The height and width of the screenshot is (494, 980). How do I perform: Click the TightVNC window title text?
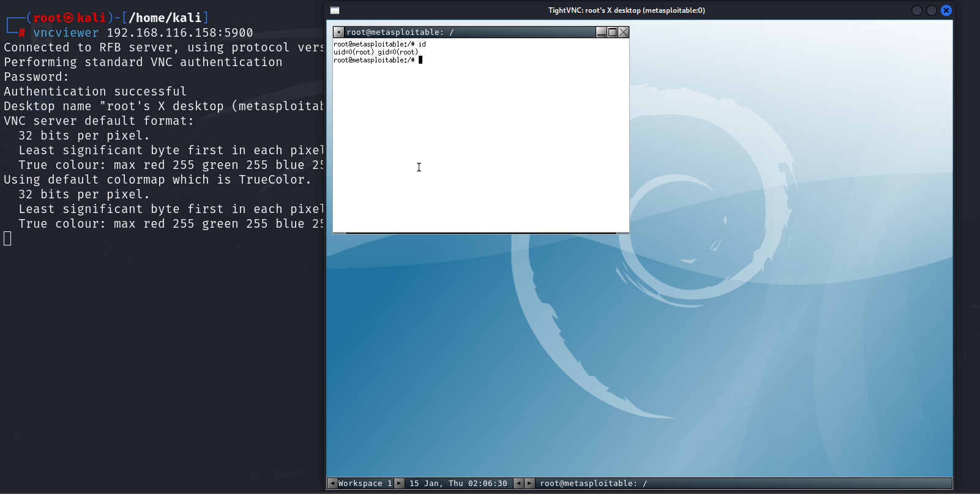(x=626, y=10)
